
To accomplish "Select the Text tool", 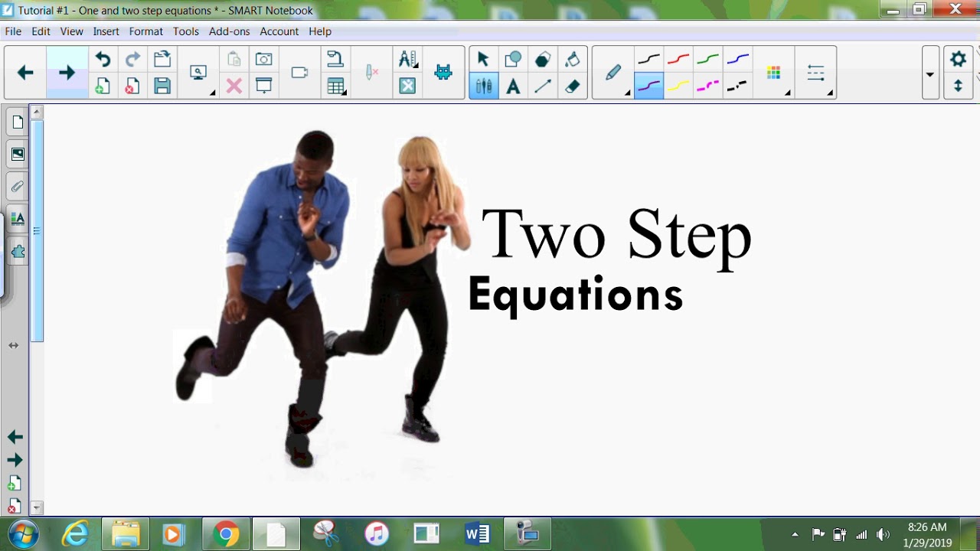I will click(x=513, y=86).
